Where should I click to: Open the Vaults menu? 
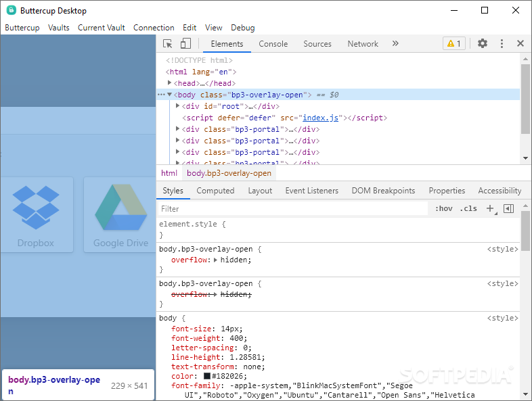59,28
